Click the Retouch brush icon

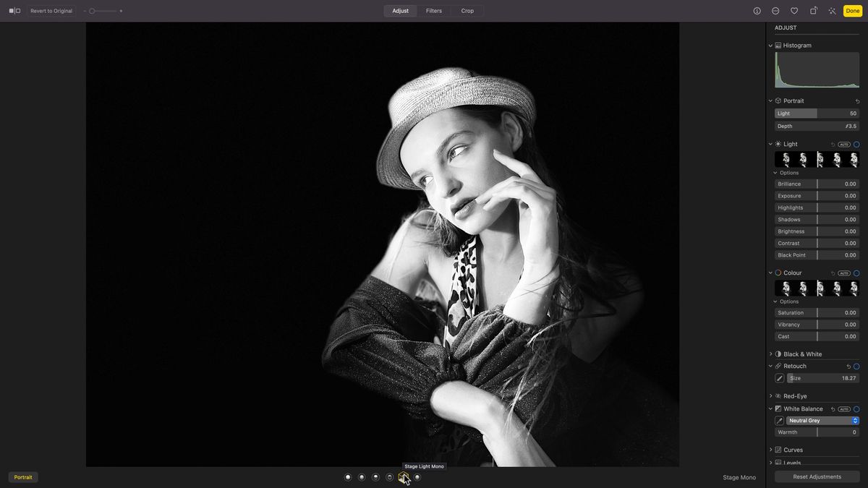coord(779,377)
